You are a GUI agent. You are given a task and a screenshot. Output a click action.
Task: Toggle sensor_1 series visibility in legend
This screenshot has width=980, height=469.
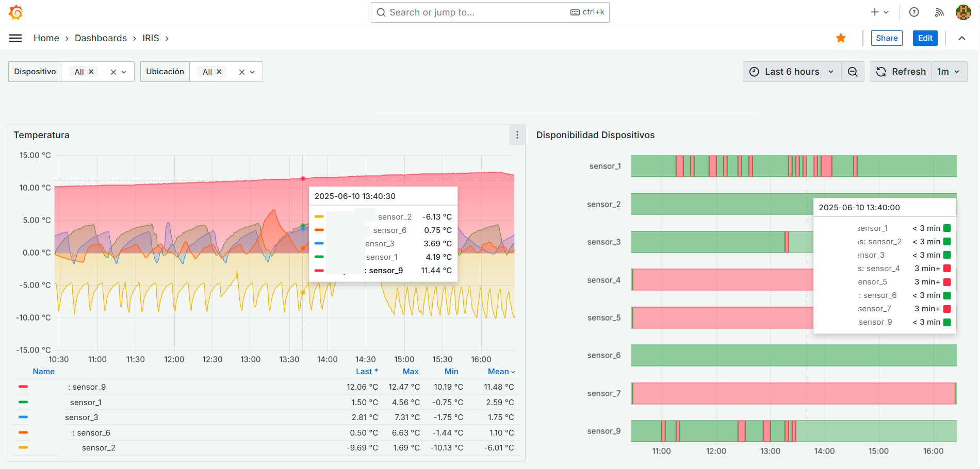click(86, 403)
